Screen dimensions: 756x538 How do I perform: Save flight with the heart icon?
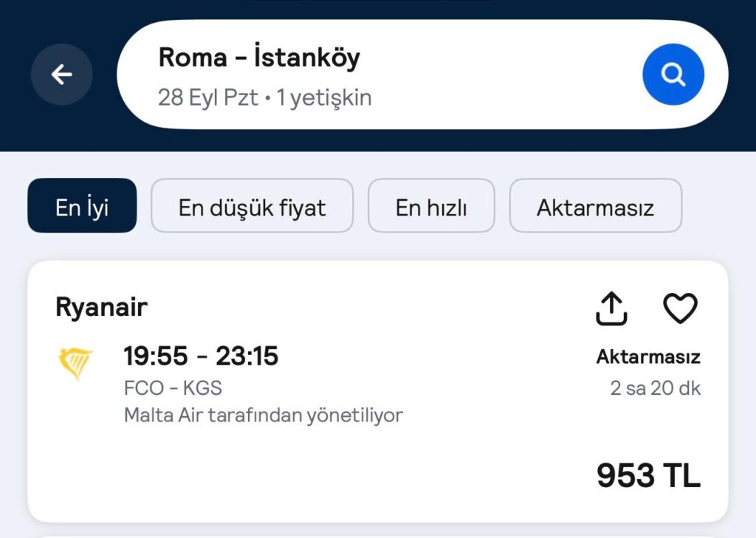[x=680, y=308]
